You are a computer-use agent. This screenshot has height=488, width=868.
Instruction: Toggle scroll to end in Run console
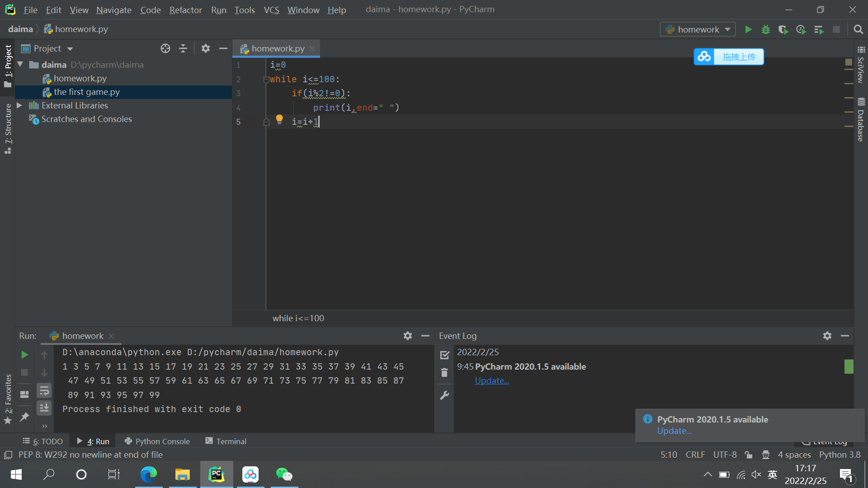click(x=44, y=408)
